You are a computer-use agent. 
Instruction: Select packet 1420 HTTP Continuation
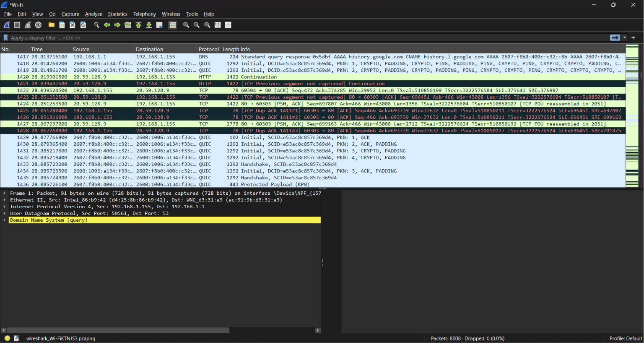313,77
